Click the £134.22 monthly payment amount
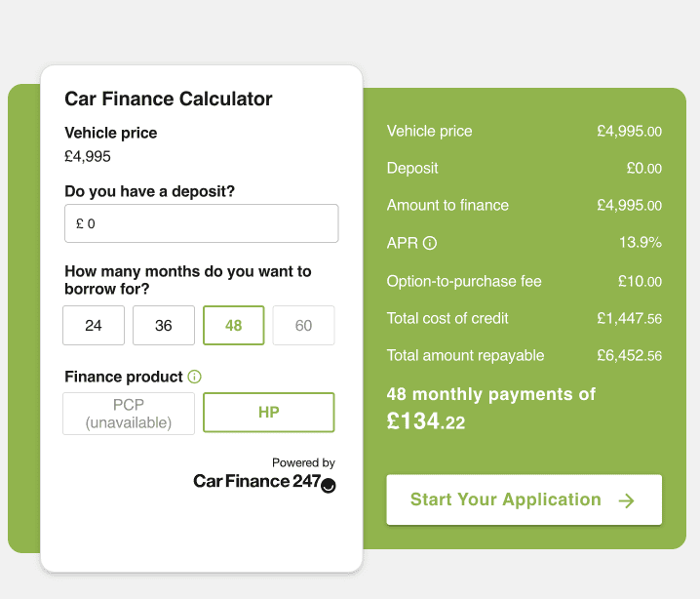This screenshot has height=599, width=700. 426,421
